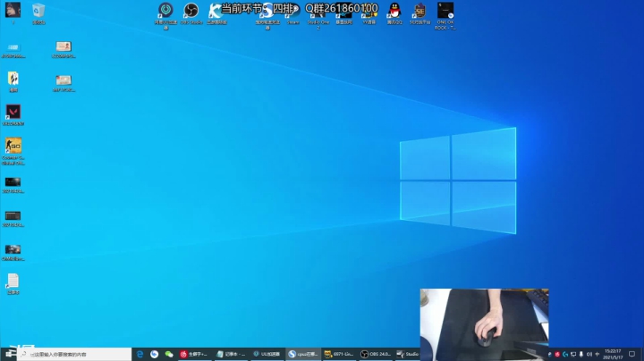Viewport: 644px width, 361px height.
Task: Open the Steam desktop shortcut
Action: (x=292, y=13)
